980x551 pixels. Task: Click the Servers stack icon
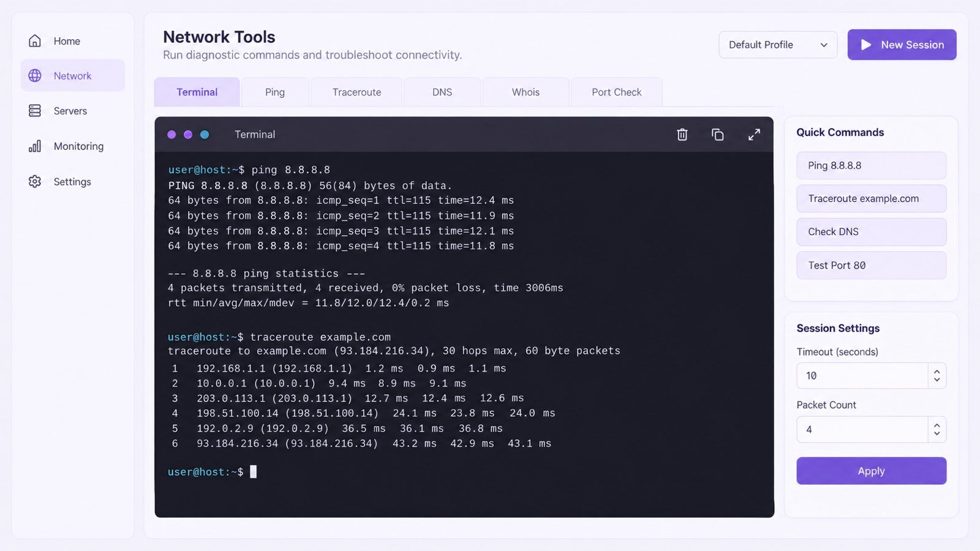pos(35,111)
